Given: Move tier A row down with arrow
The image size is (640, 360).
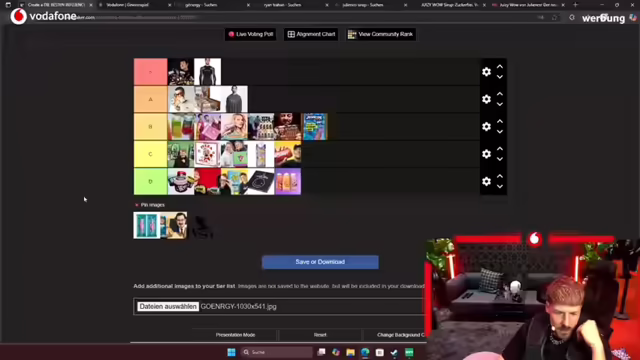Looking at the screenshot, I should tap(500, 104).
